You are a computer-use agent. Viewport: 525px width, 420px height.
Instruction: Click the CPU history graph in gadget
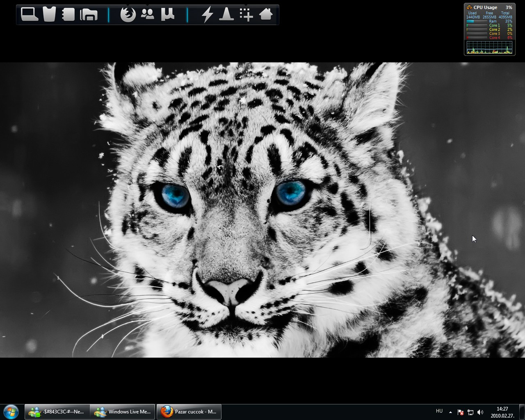[x=490, y=47]
